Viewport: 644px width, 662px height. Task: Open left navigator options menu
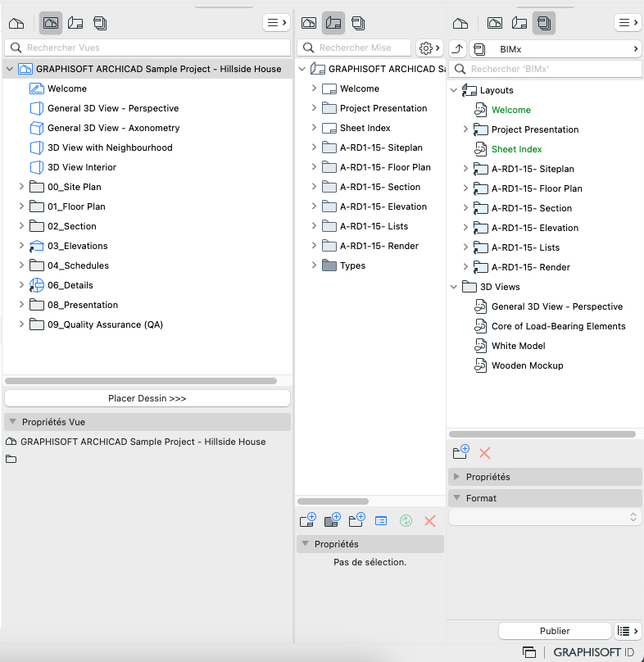[277, 23]
